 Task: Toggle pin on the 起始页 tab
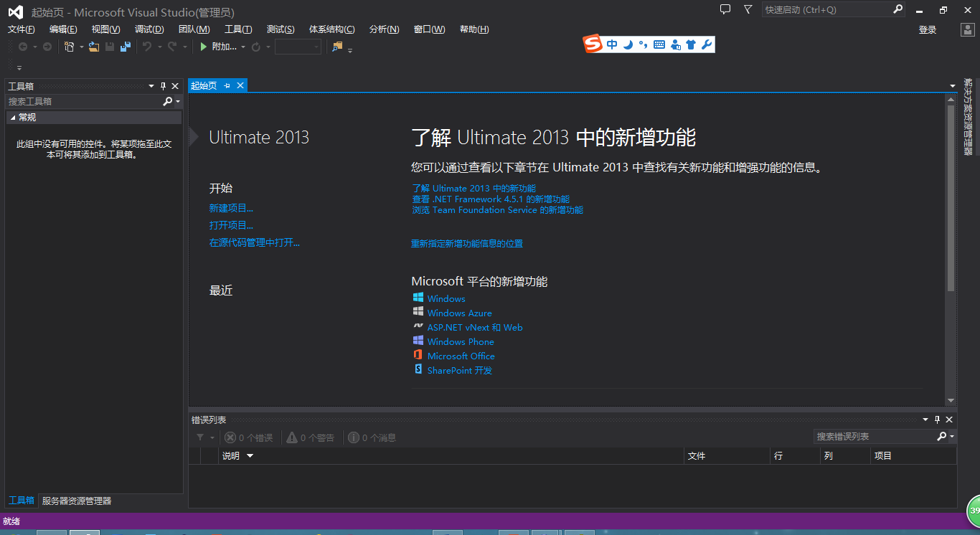click(227, 85)
